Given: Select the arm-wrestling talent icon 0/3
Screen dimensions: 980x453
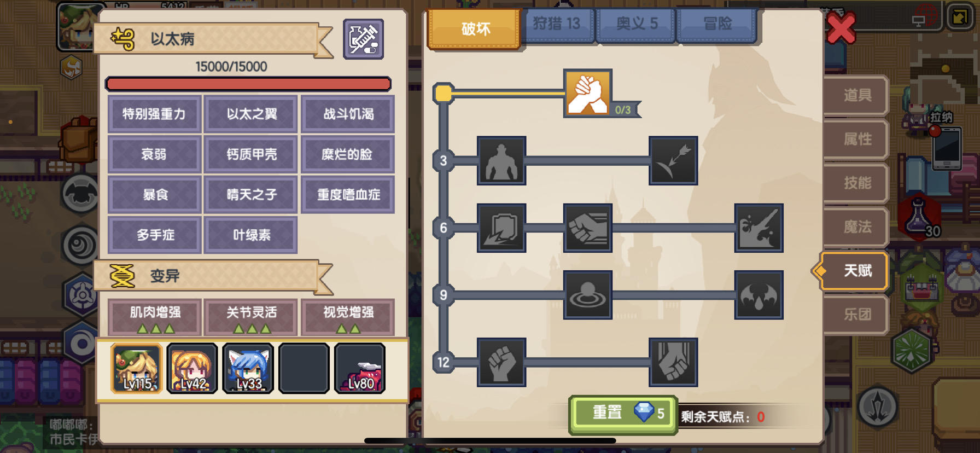Looking at the screenshot, I should pyautogui.click(x=588, y=93).
